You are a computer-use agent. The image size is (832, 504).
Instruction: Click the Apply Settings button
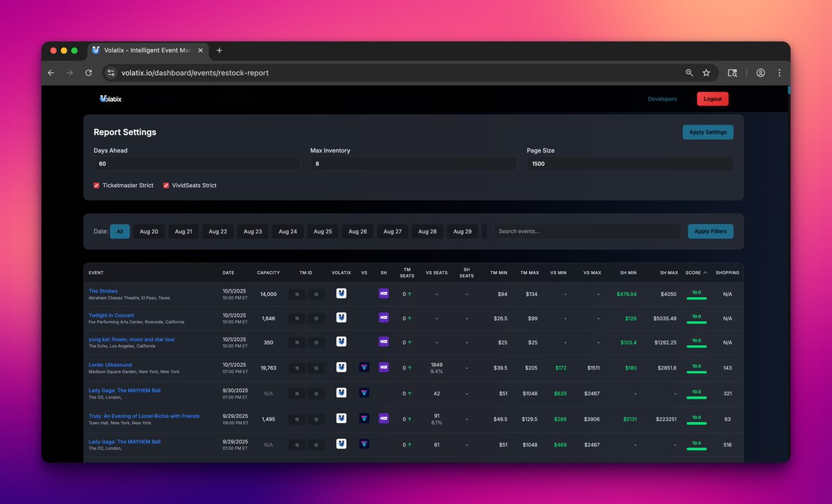point(708,132)
